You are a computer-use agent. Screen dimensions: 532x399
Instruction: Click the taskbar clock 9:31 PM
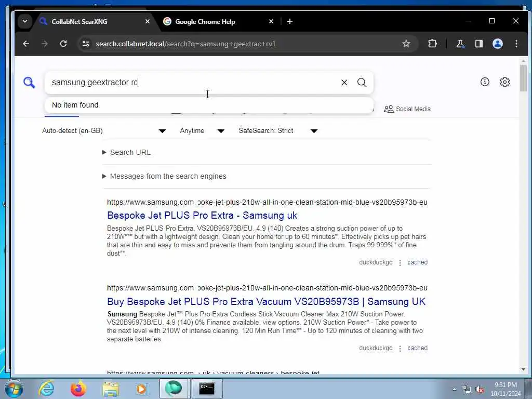coord(506,385)
